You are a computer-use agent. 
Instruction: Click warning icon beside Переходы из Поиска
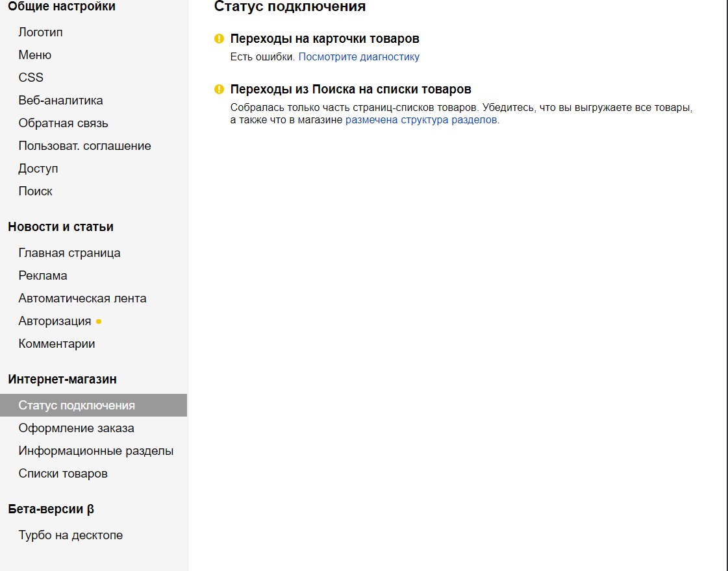[x=219, y=90]
